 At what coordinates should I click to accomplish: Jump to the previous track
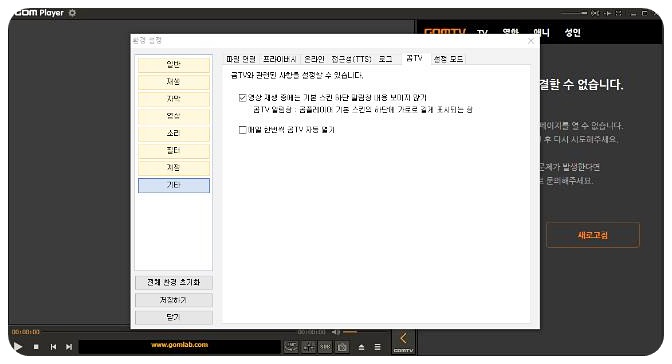(x=53, y=347)
